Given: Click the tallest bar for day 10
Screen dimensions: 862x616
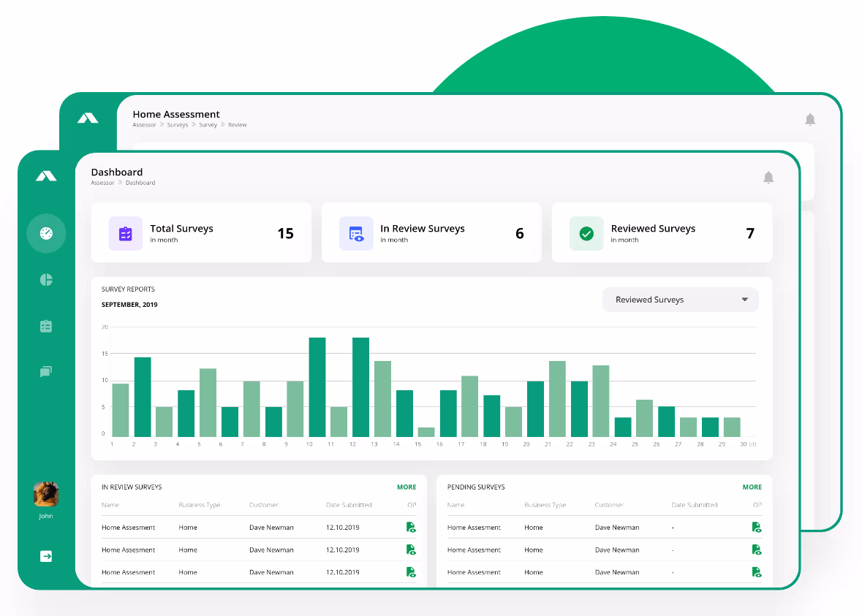Looking at the screenshot, I should (317, 387).
